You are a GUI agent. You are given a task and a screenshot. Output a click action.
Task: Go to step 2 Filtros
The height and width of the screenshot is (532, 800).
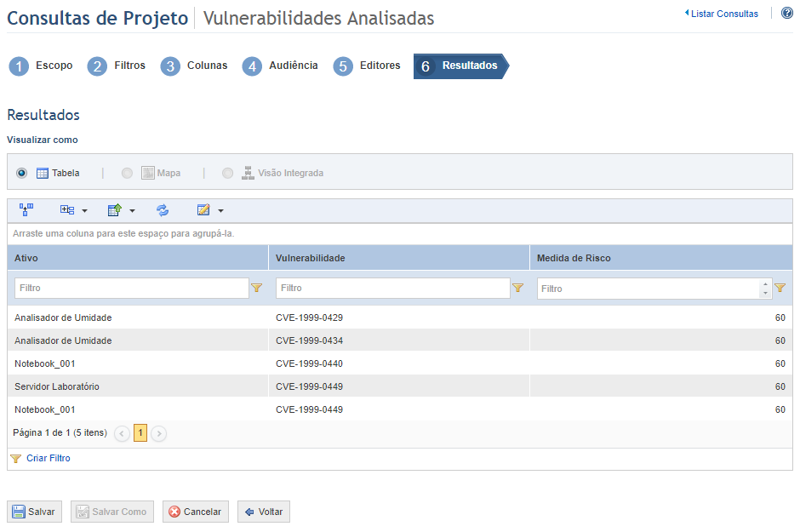[117, 66]
